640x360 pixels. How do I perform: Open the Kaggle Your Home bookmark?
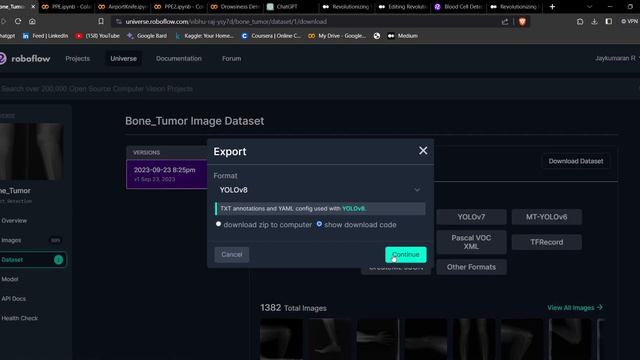click(x=204, y=36)
